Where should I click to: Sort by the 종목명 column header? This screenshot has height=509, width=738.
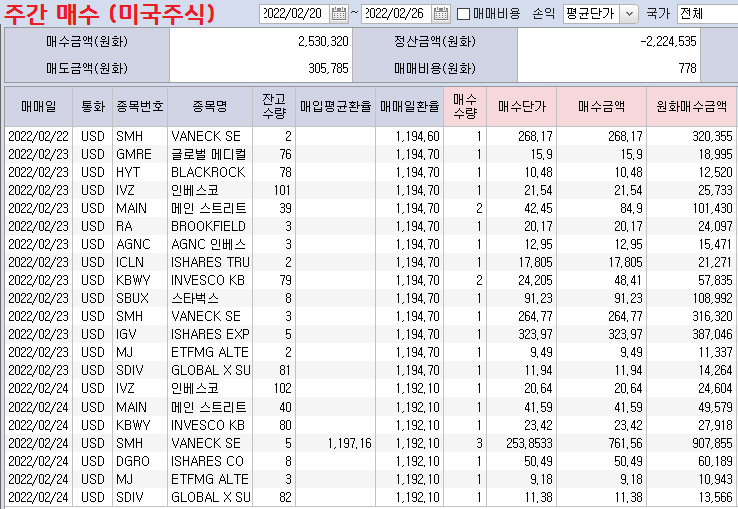click(210, 106)
